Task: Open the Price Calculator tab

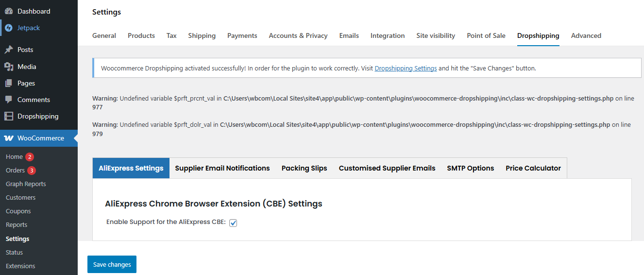Action: [533, 168]
